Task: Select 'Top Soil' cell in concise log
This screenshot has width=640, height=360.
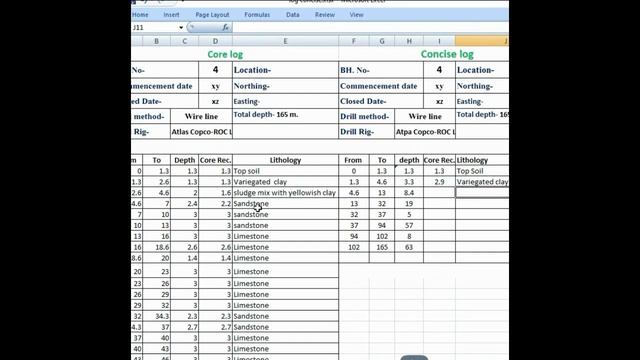Action: pos(482,171)
